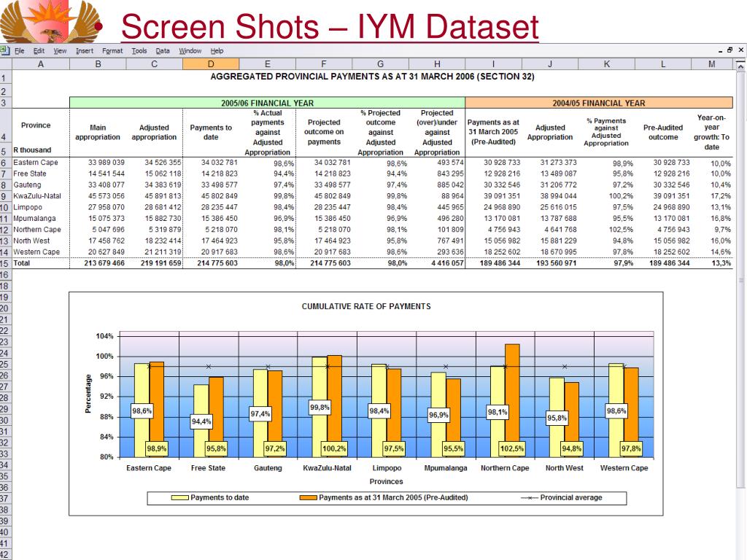Select row 1 header
The width and height of the screenshot is (747, 560).
[6, 78]
